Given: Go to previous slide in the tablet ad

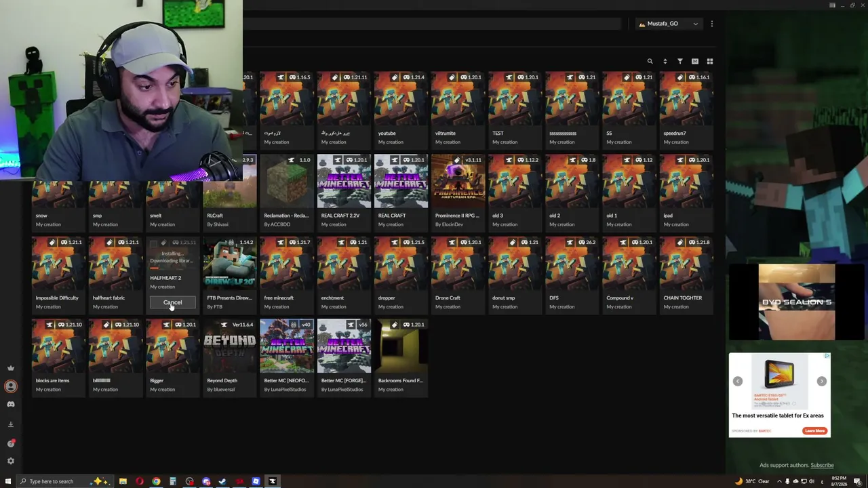Looking at the screenshot, I should point(738,381).
